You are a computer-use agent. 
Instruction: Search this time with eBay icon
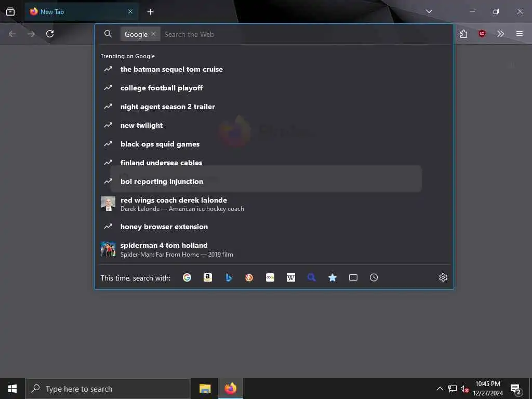pyautogui.click(x=270, y=277)
